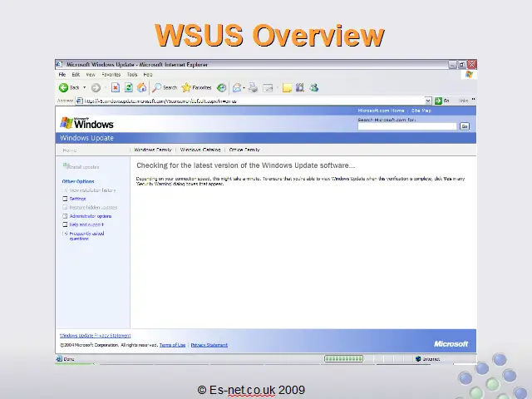Click the icon next to Administrator options
This screenshot has width=532, height=399.
65,216
